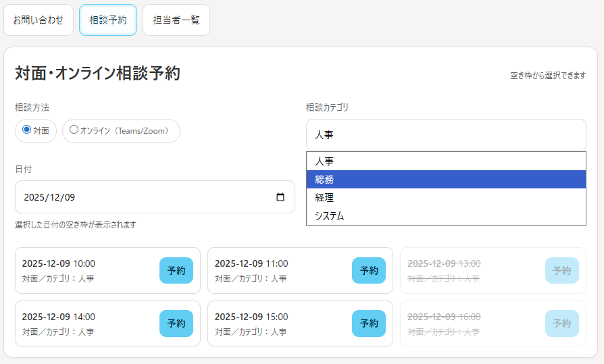The image size is (604, 364).
Task: Select the 対面 radio button
Action: click(x=27, y=130)
